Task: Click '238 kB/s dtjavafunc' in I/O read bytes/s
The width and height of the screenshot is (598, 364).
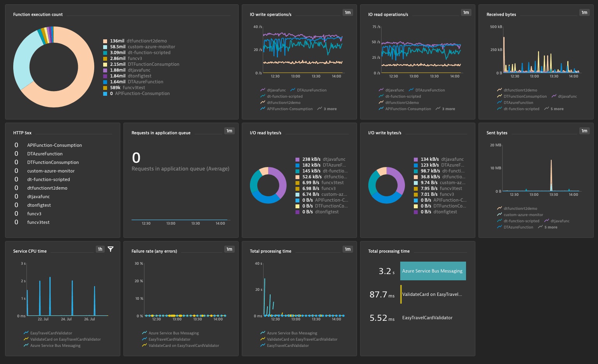Action: (320, 159)
